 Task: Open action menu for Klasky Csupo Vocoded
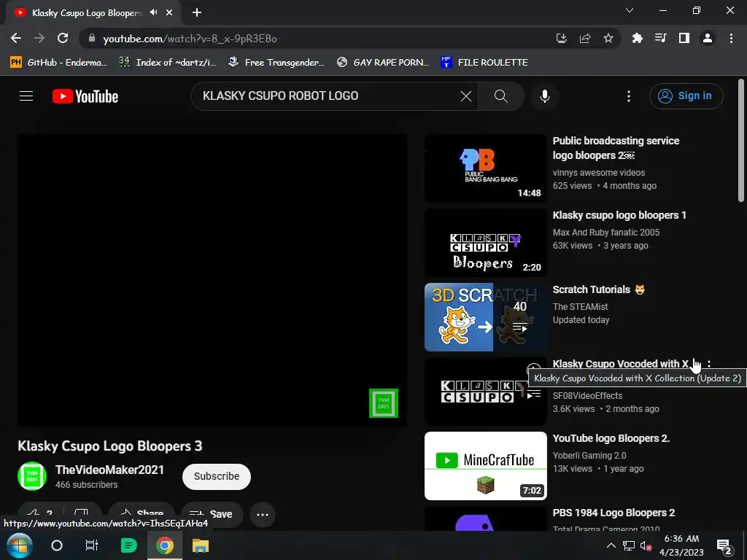[709, 364]
